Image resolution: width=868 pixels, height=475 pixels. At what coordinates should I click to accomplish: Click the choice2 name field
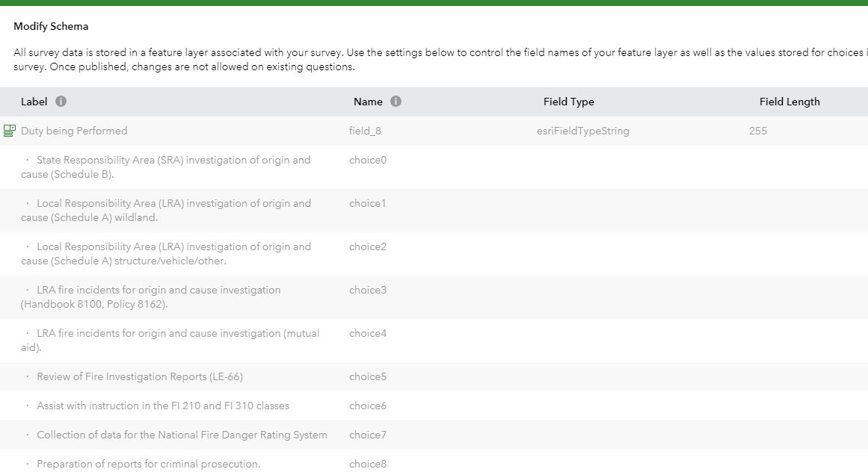point(368,246)
